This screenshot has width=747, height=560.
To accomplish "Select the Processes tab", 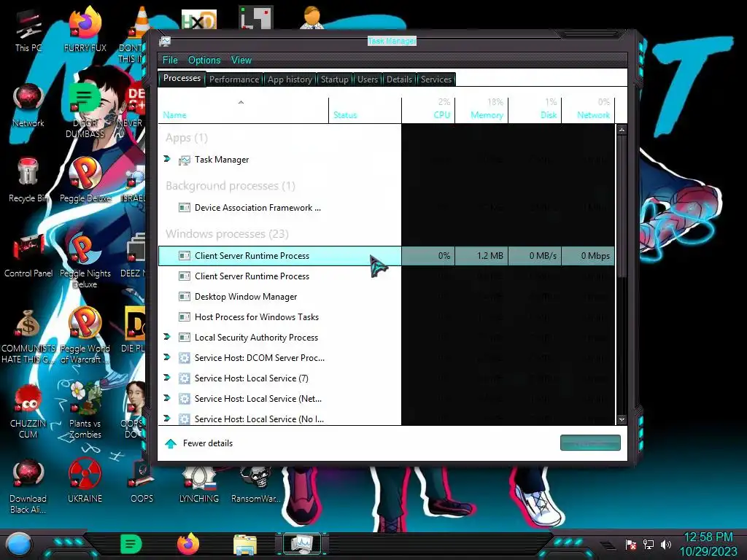I will coord(182,78).
